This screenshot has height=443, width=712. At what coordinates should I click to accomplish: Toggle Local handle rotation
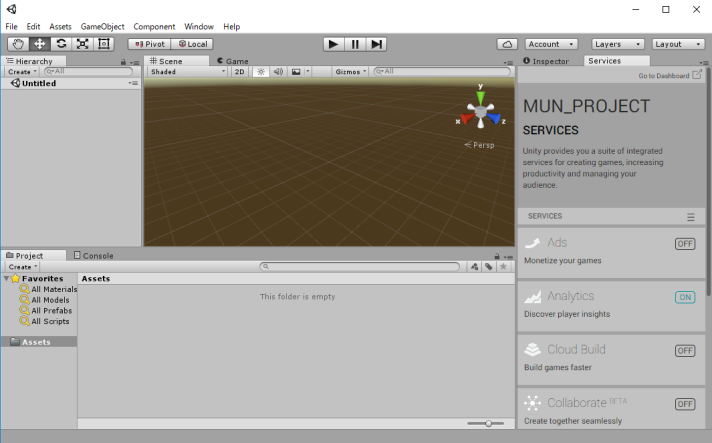click(193, 44)
